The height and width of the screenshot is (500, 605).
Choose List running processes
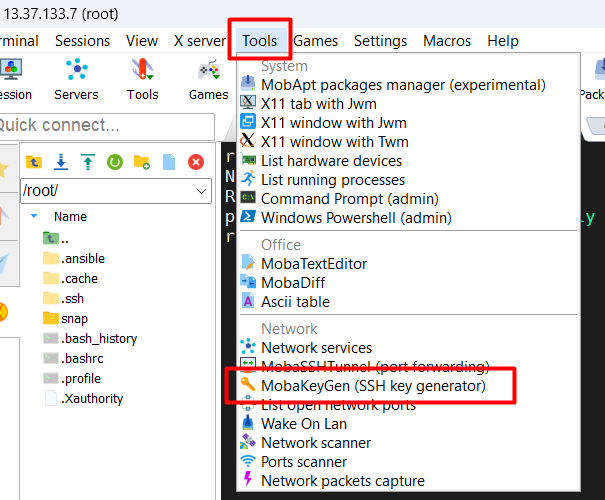coord(409,179)
